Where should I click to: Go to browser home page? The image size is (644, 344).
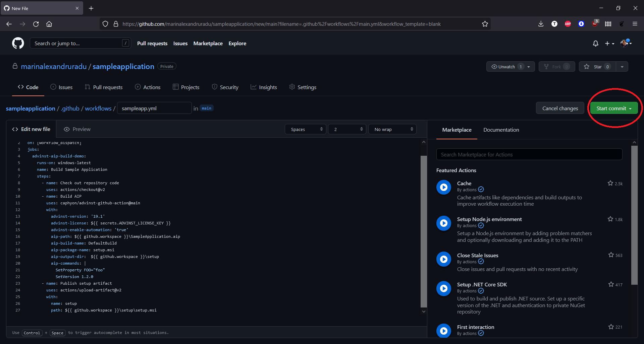(49, 24)
